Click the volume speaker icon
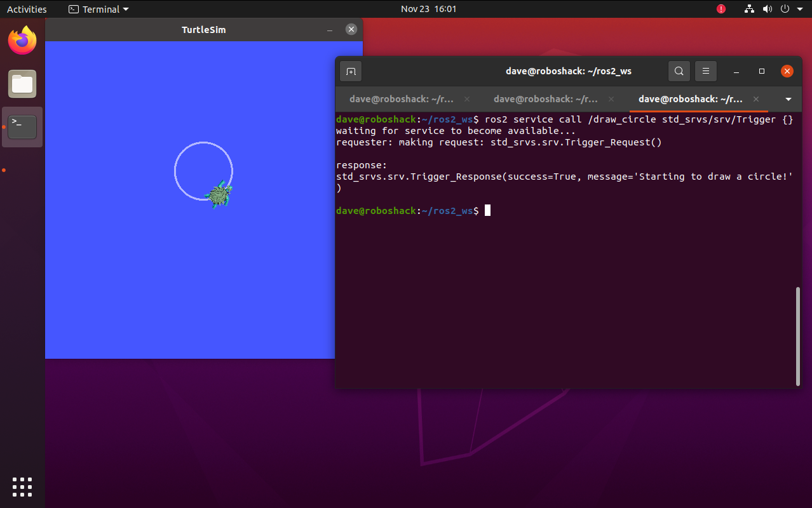 tap(768, 9)
